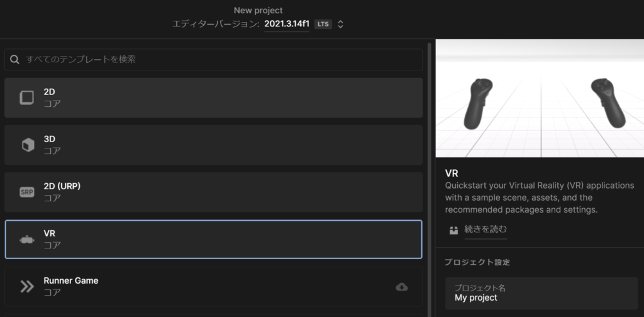Screen dimensions: 644x317
Task: Click the VR controllers preview image
Action: pos(540,98)
